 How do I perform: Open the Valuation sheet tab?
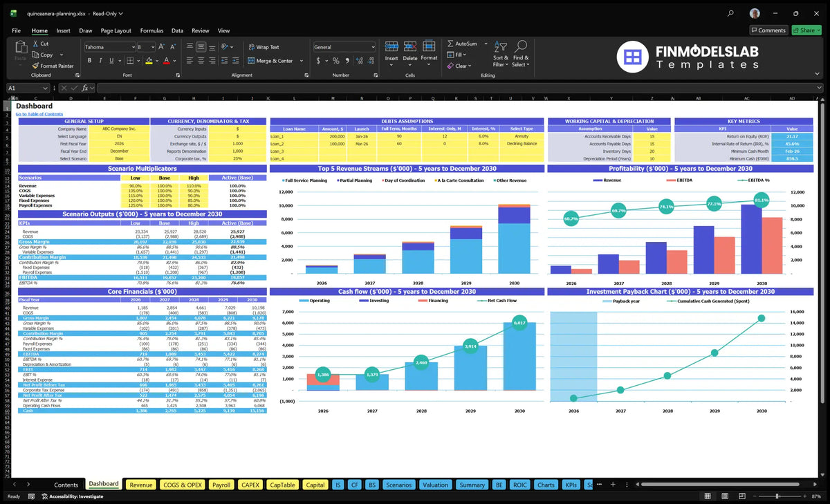pyautogui.click(x=435, y=485)
